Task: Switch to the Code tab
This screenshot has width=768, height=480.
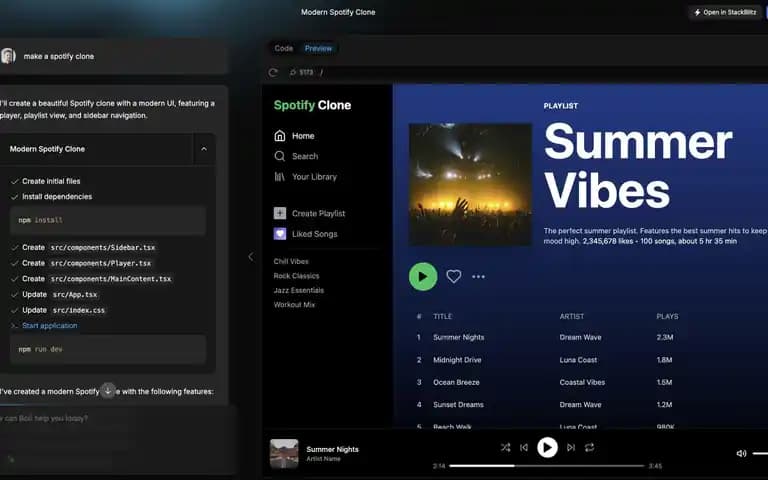Action: [284, 48]
